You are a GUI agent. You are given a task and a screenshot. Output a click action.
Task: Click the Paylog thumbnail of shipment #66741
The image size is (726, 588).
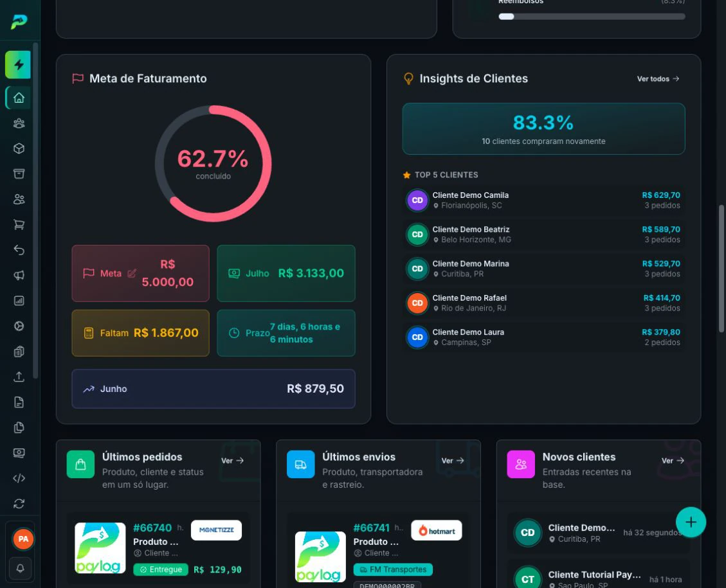pyautogui.click(x=320, y=557)
